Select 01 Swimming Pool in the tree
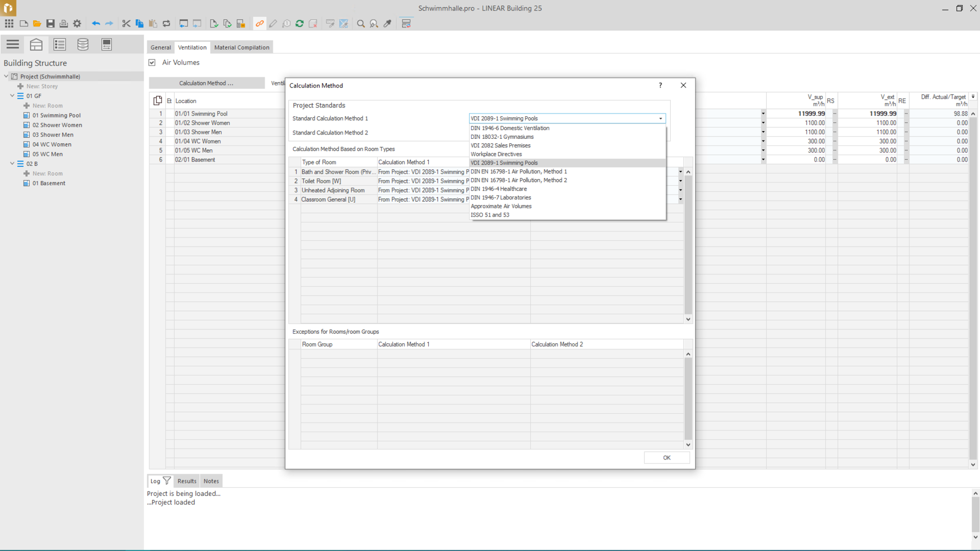 tap(56, 116)
